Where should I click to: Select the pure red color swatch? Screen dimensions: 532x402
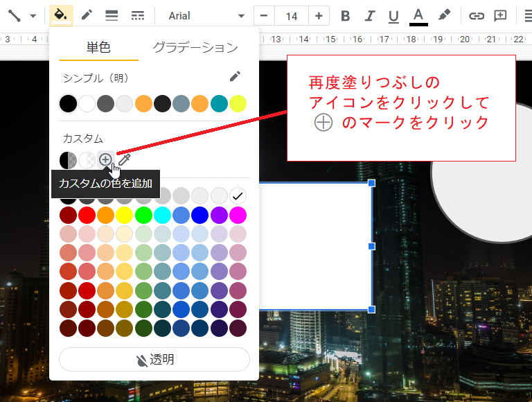click(x=87, y=216)
